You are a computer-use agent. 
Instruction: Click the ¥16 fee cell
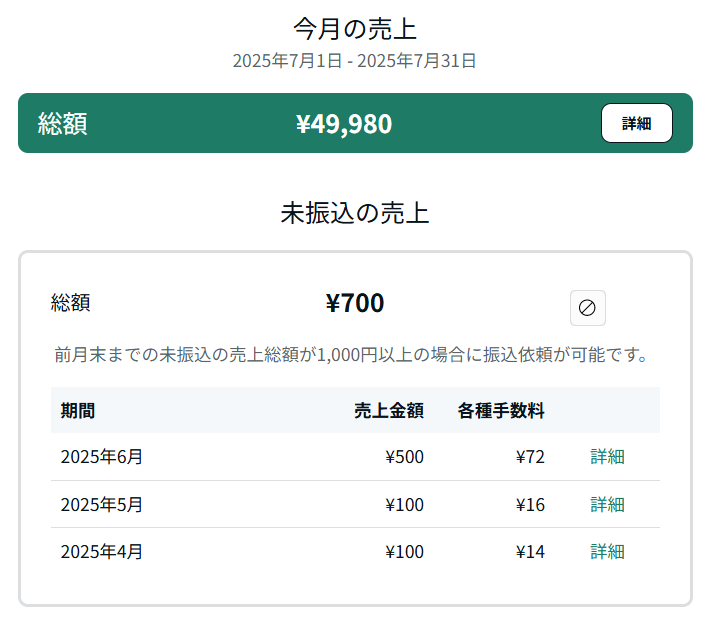pyautogui.click(x=530, y=504)
